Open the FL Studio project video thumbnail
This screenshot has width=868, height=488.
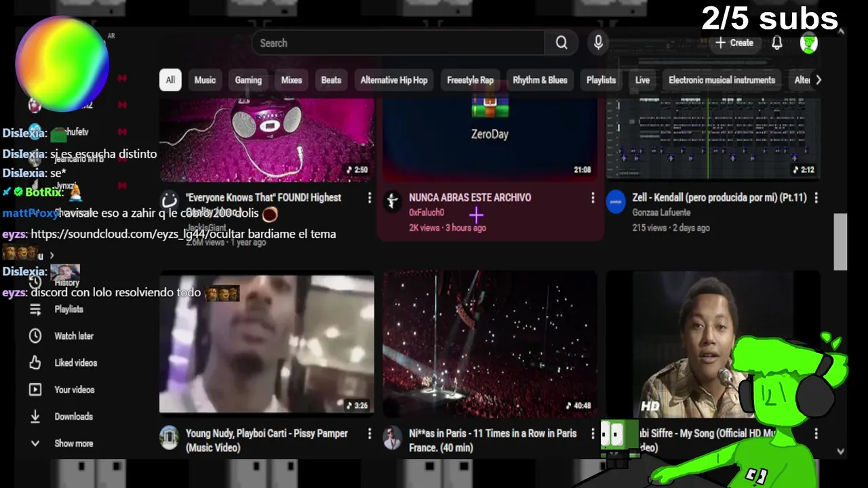tap(713, 140)
